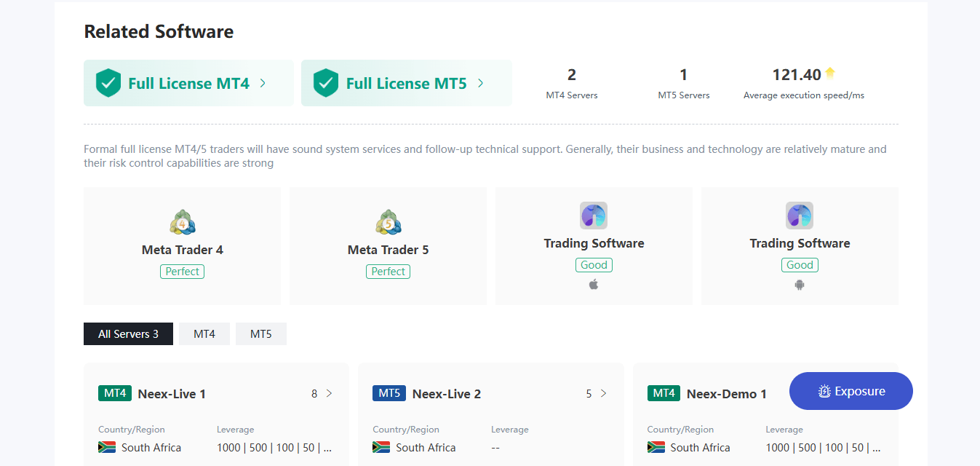
Task: Click the bug icon in the Exposure button
Action: point(824,392)
